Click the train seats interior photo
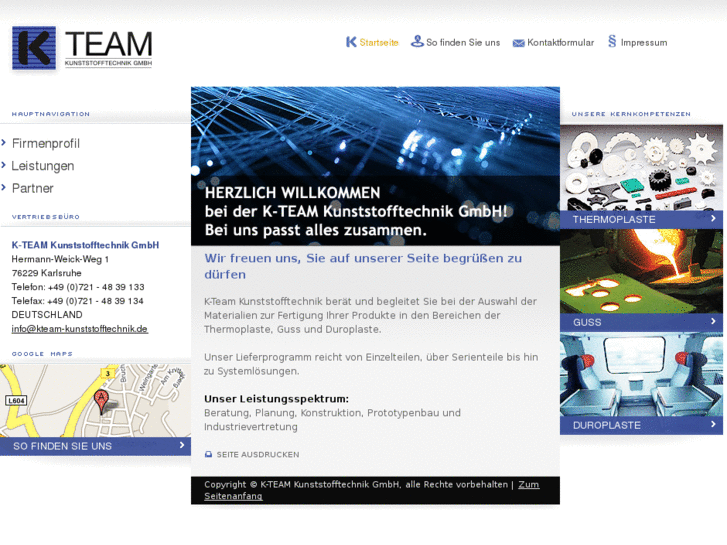This screenshot has width=727, height=545. [641, 374]
